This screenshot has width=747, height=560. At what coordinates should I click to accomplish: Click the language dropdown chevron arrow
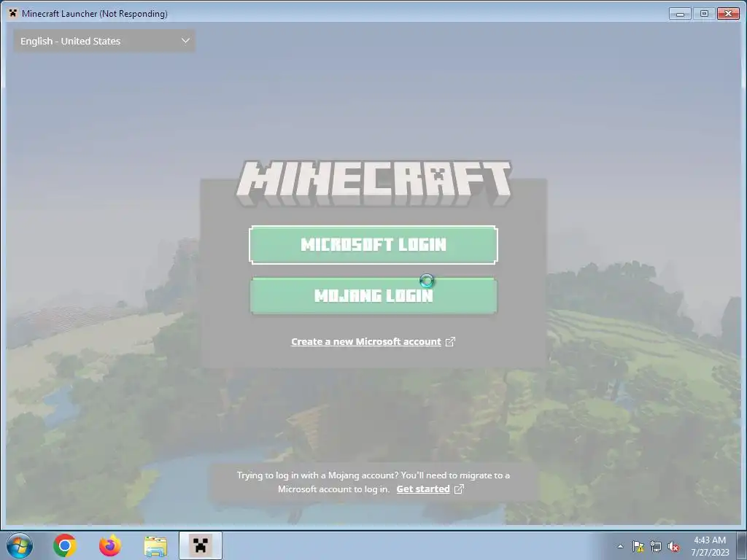[x=185, y=41]
